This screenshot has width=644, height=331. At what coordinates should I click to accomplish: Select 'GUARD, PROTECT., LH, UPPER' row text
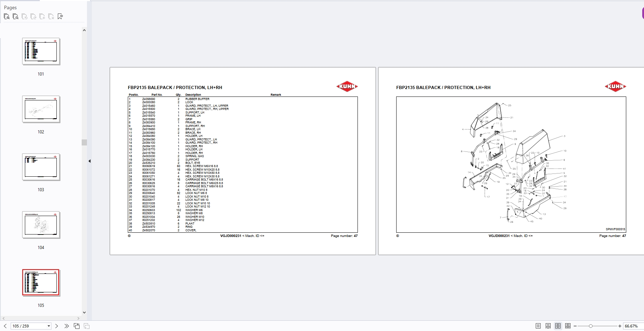pyautogui.click(x=207, y=106)
